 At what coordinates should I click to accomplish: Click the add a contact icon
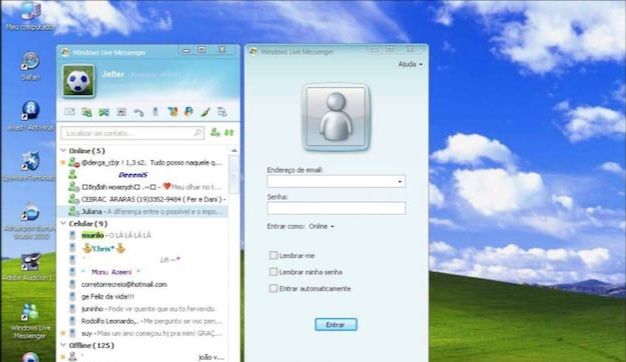215,132
